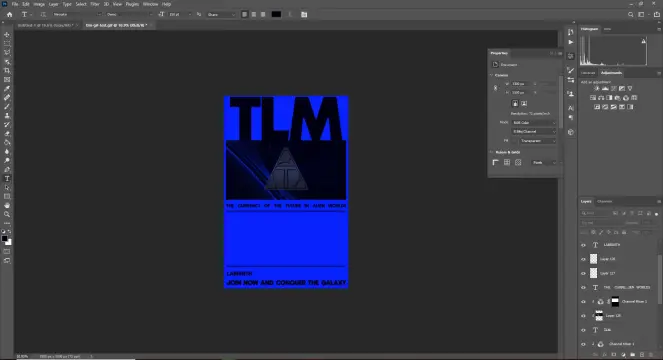
Task: Select the Rectangular Marquee tool
Action: (x=7, y=44)
